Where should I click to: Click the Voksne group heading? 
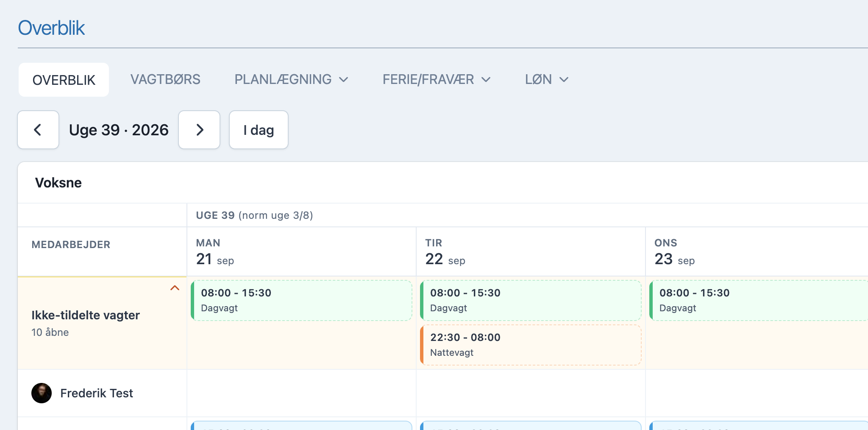tap(58, 183)
